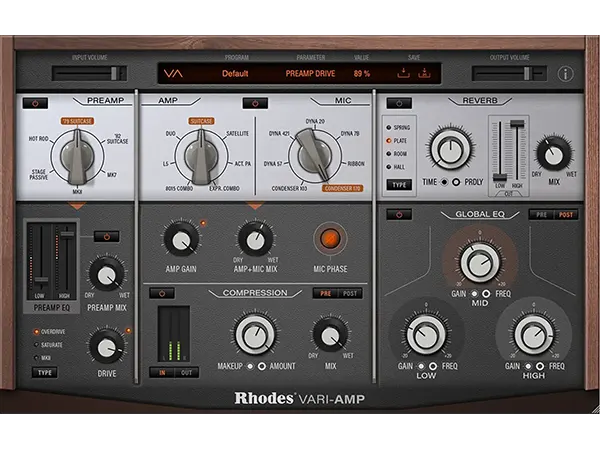The width and height of the screenshot is (600, 450).
Task: Click the reverb Low cut fader
Action: click(x=500, y=178)
